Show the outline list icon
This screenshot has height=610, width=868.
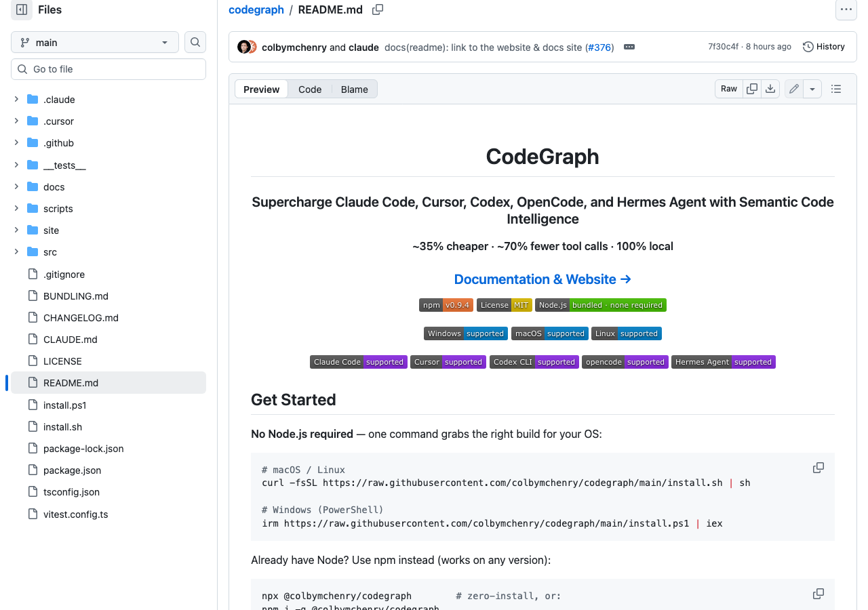836,89
